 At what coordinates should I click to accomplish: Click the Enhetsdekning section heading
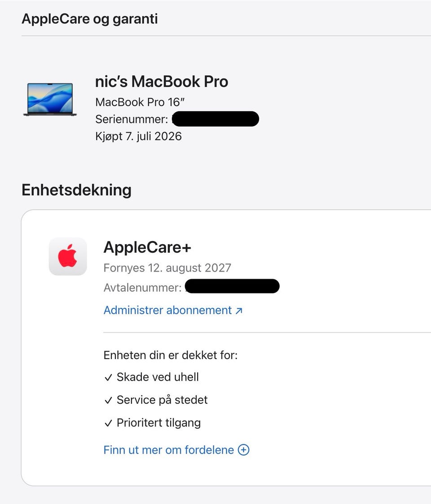tap(77, 190)
